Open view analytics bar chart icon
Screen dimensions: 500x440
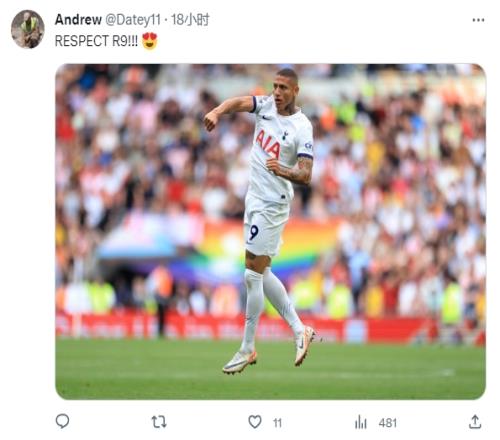click(361, 422)
